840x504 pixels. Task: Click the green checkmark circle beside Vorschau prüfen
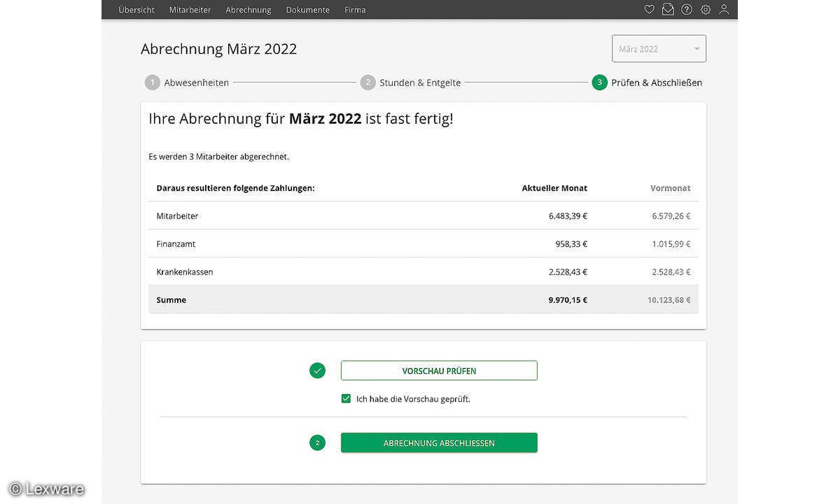click(318, 370)
